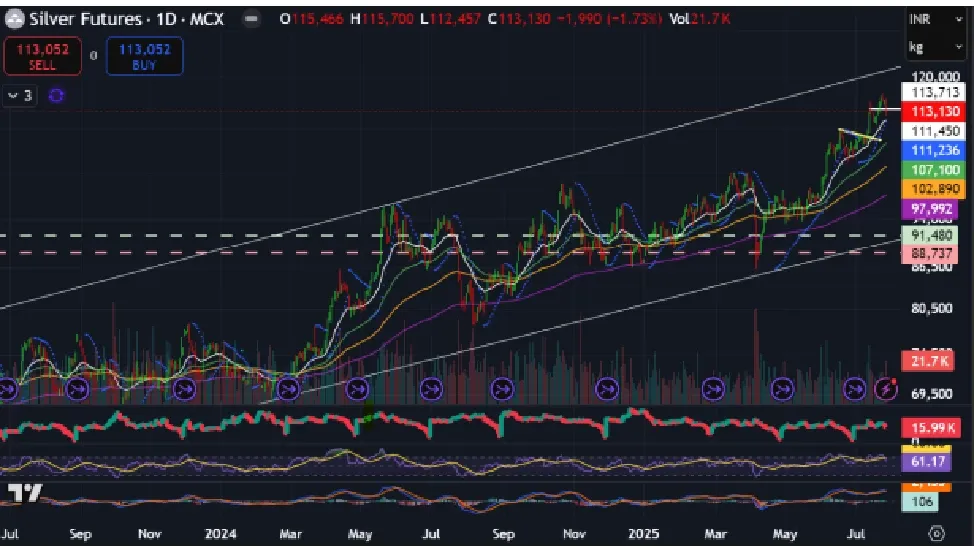Screen dimensions: 974x548
Task: Open the INR currency dropdown
Action: [935, 19]
